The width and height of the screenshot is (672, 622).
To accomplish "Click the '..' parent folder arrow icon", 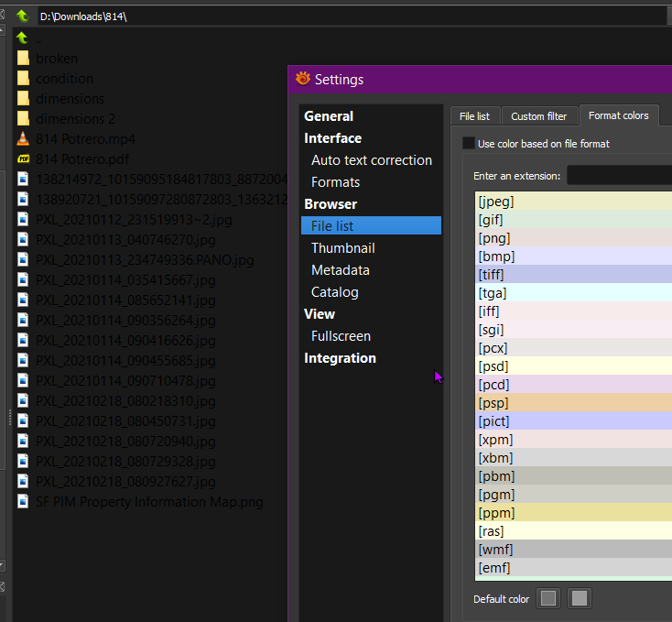I will 23,38.
